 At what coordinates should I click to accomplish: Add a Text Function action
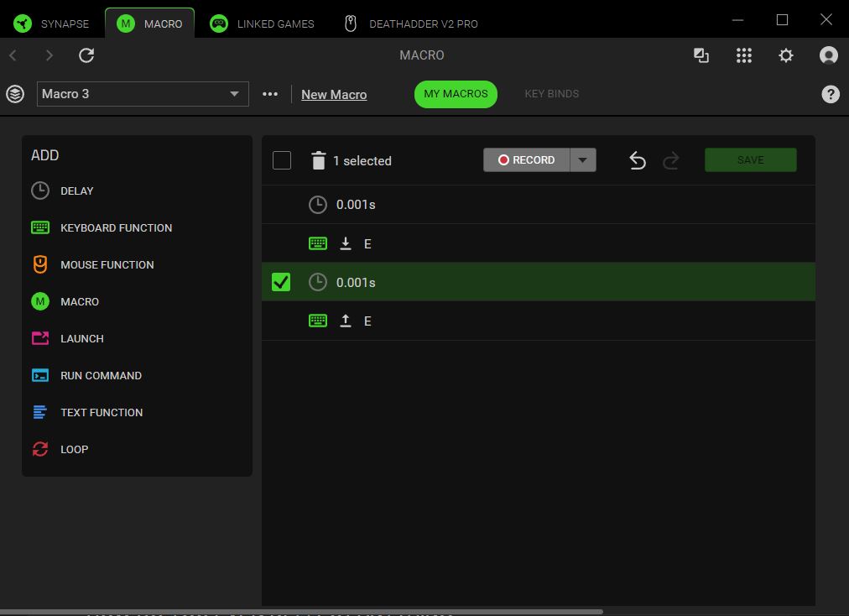tap(102, 412)
